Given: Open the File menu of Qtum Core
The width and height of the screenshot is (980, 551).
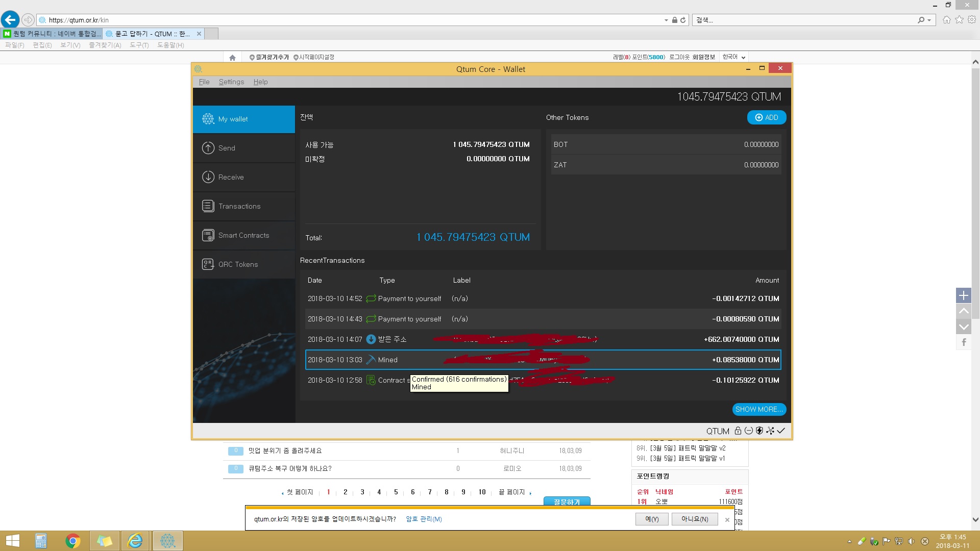Looking at the screenshot, I should click(x=204, y=82).
